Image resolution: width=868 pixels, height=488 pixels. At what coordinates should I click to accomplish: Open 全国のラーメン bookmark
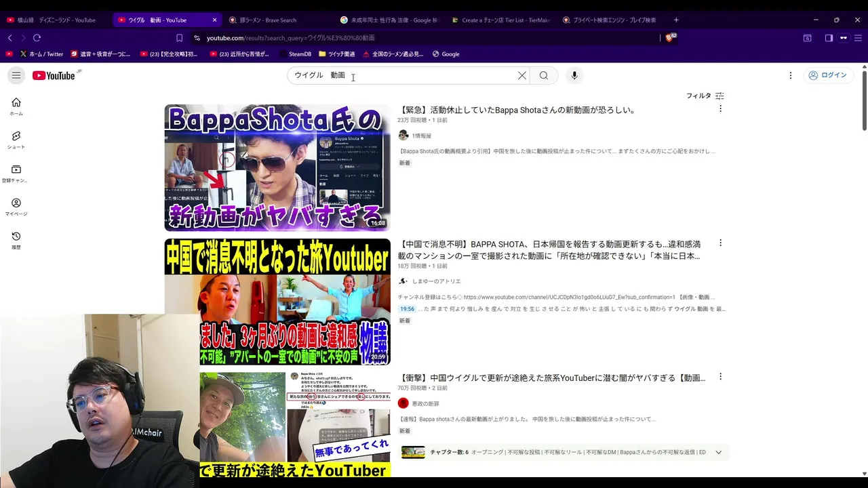pos(393,54)
